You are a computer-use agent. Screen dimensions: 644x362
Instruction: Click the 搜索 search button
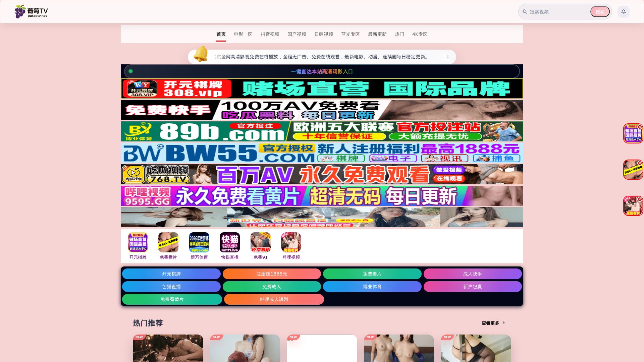600,12
